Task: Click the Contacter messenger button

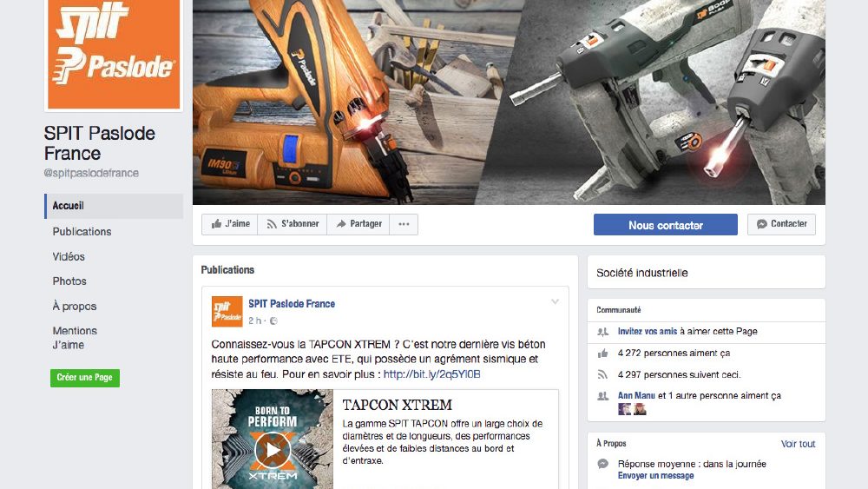Action: coord(781,224)
